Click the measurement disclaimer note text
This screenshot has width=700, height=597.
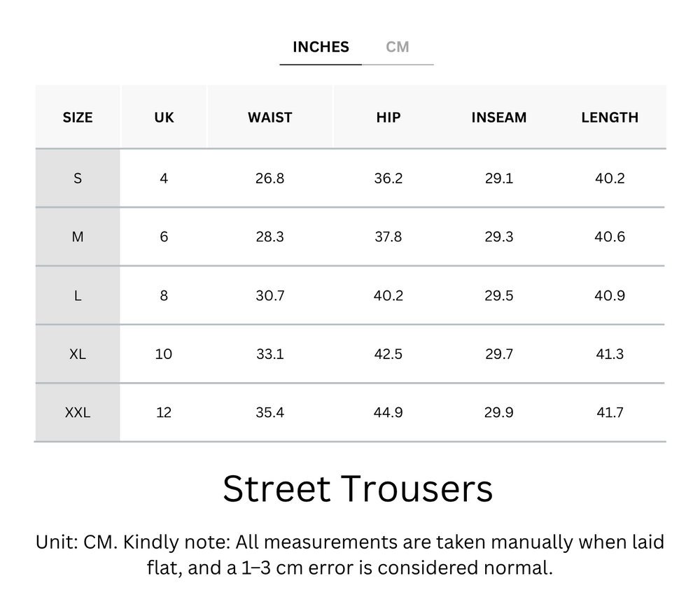point(349,552)
